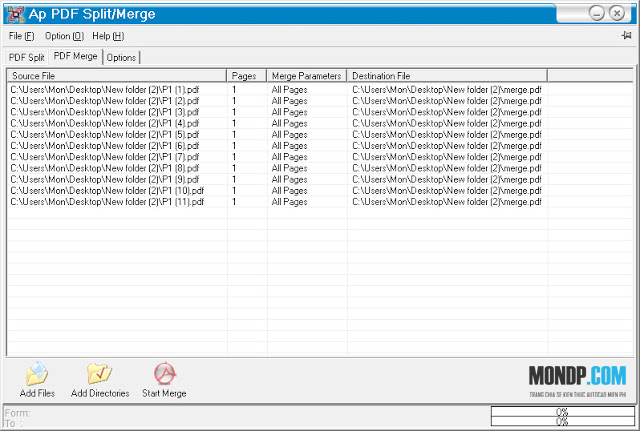This screenshot has width=640, height=431.
Task: Click the Source File column header
Action: tap(117, 76)
